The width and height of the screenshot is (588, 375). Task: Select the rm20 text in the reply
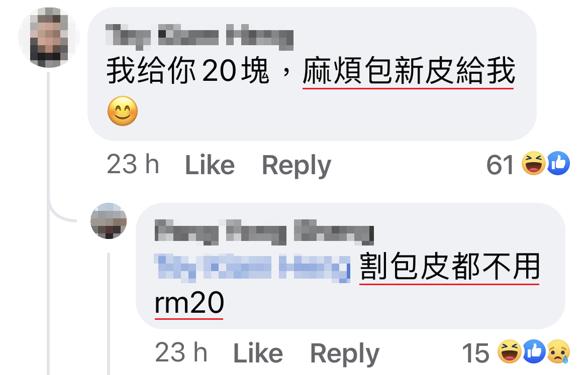(x=189, y=303)
